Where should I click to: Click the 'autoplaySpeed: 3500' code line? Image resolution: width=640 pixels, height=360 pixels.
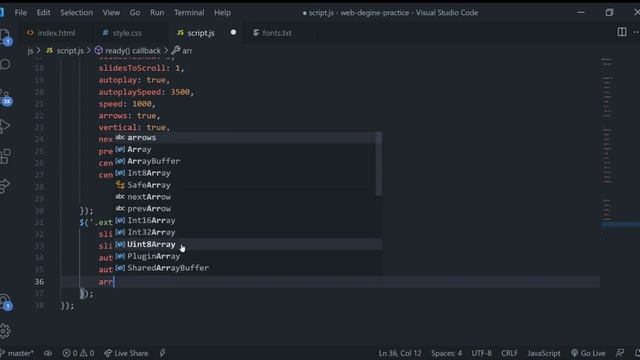click(146, 92)
